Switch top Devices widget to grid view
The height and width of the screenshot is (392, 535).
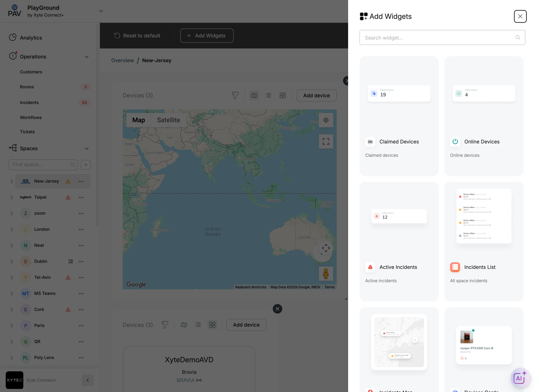click(x=283, y=95)
